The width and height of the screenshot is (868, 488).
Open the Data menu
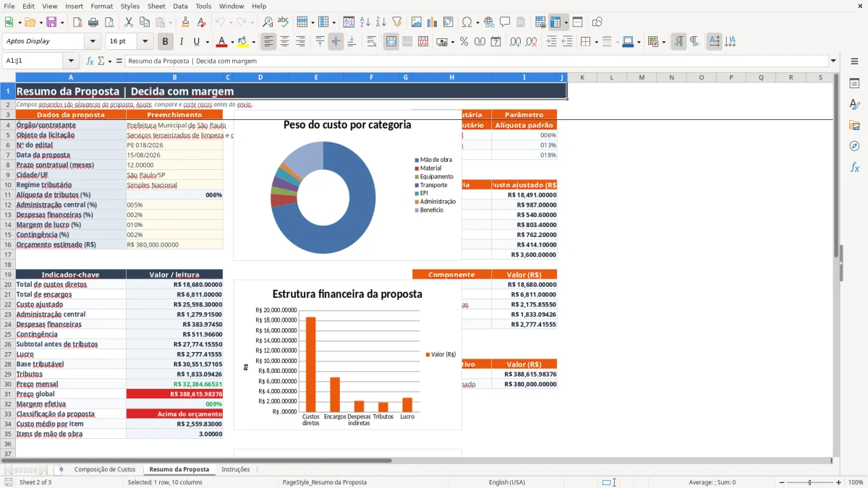click(180, 6)
